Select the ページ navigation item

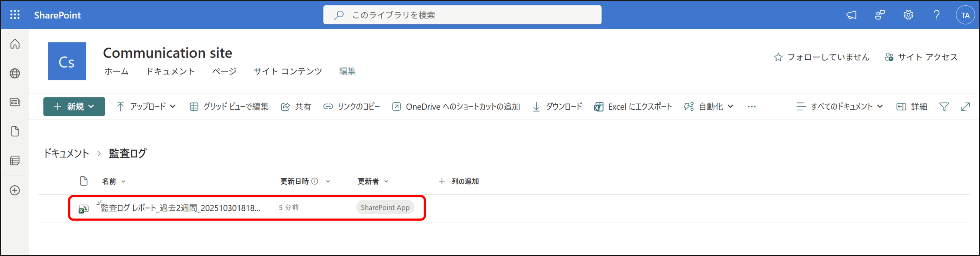coord(224,71)
